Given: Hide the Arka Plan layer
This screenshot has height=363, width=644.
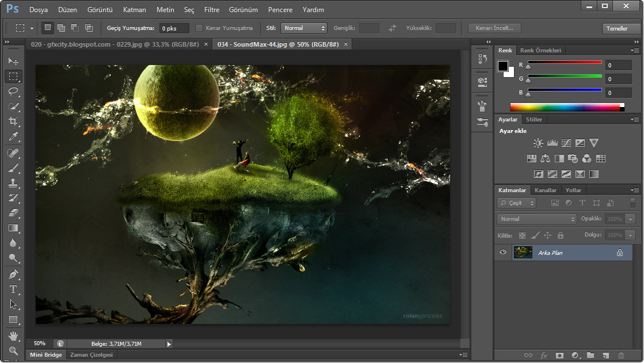Looking at the screenshot, I should [x=503, y=252].
